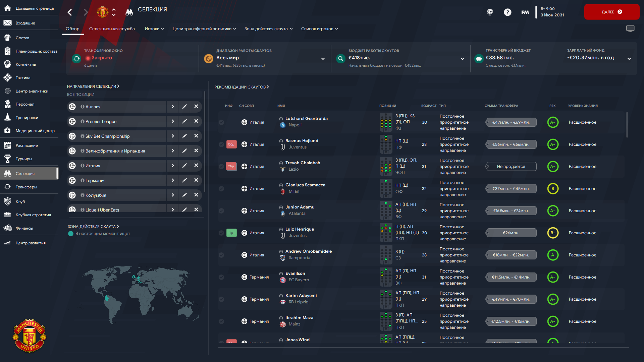Tick the checkbox for Andrew Omobamidele
The width and height of the screenshot is (644, 362).
coord(221,255)
